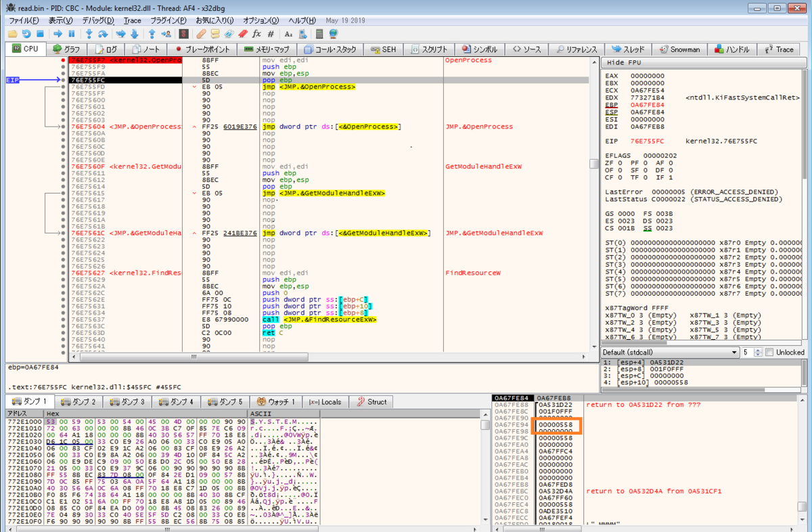Click the Trace into icon
This screenshot has width=812, height=532.
(120, 33)
